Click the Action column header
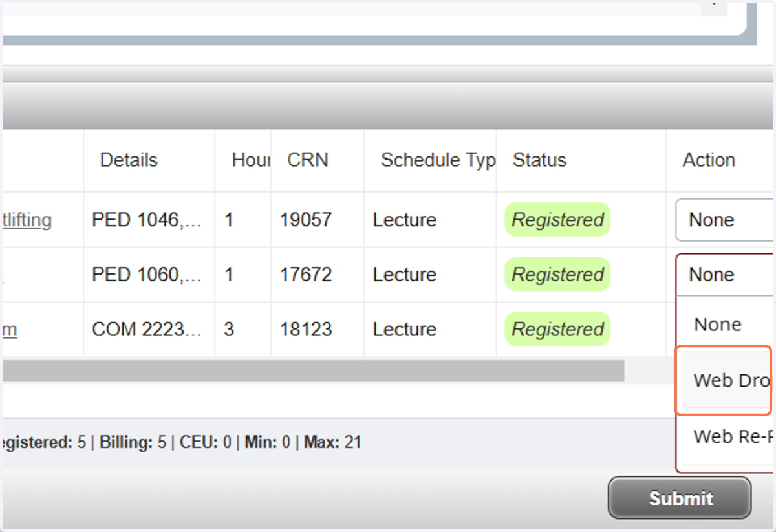The width and height of the screenshot is (776, 532). (709, 160)
